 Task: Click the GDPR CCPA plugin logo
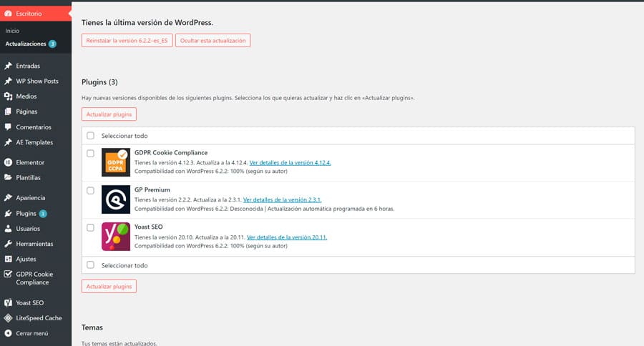pos(116,162)
